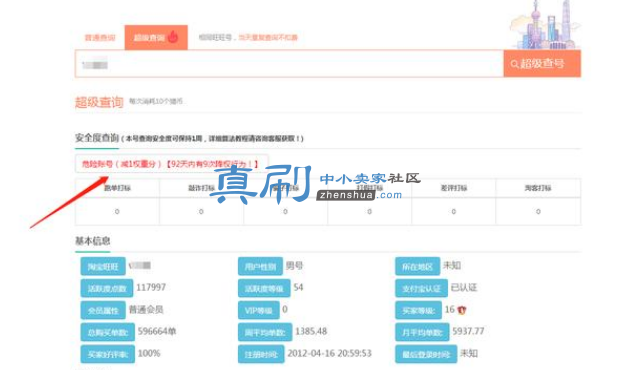The width and height of the screenshot is (631, 370).
Task: Click the 0 value under 差评打标
Action: [454, 211]
